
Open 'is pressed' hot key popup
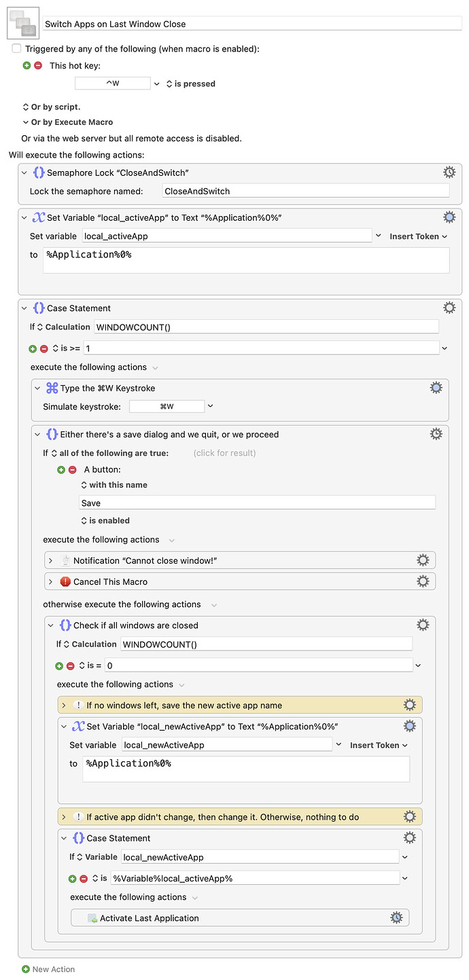[x=190, y=84]
